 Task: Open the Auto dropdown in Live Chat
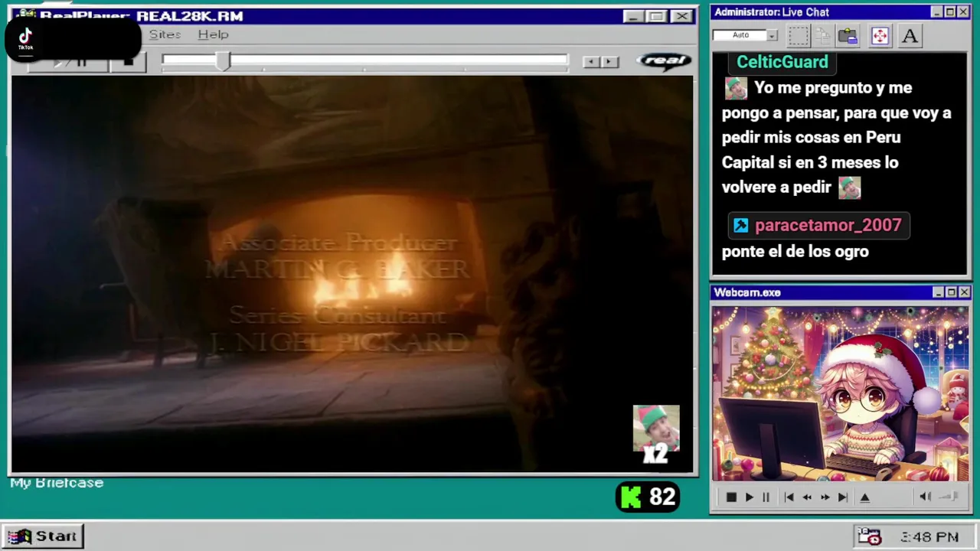coord(772,35)
